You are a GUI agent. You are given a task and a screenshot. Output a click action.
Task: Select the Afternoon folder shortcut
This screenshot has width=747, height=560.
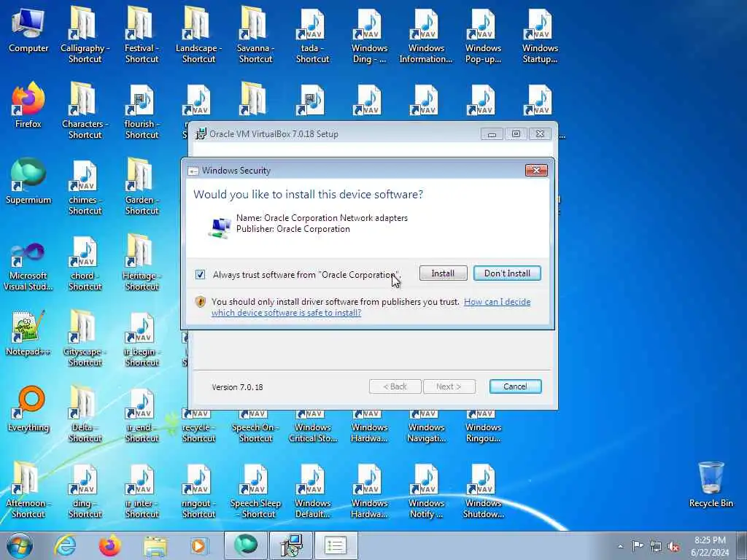coord(28,491)
